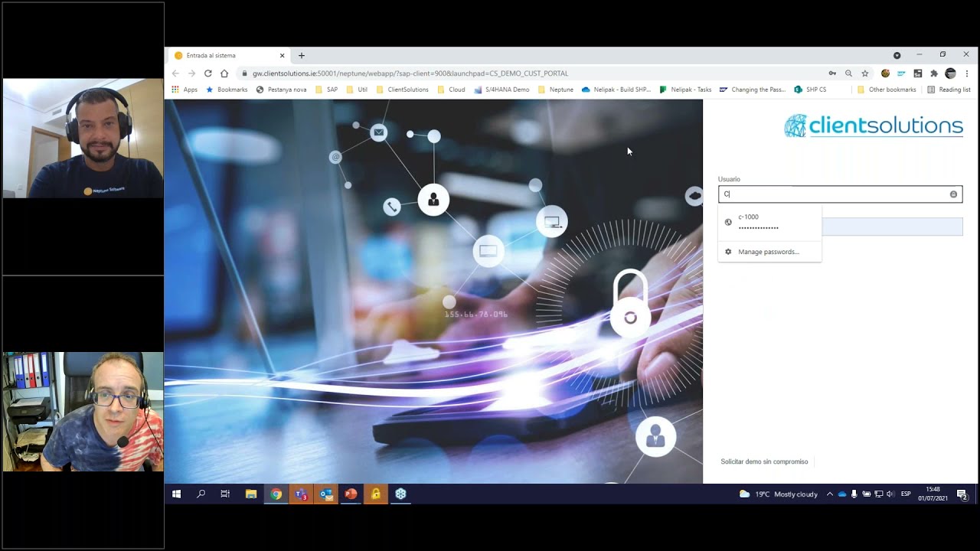Open the 'Nelipak - Build SHP' bookmark

click(x=616, y=90)
